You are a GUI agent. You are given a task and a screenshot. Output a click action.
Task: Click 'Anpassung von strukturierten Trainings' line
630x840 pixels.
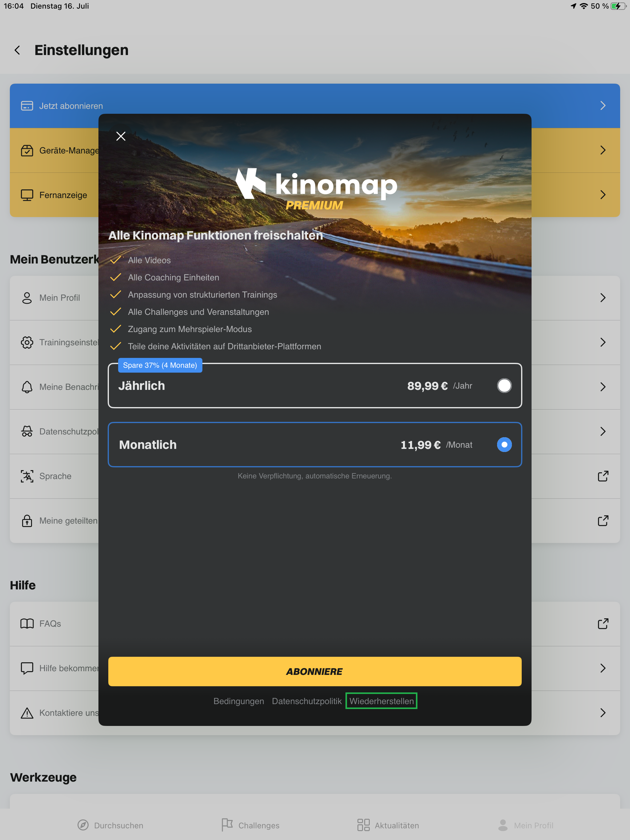[202, 295]
